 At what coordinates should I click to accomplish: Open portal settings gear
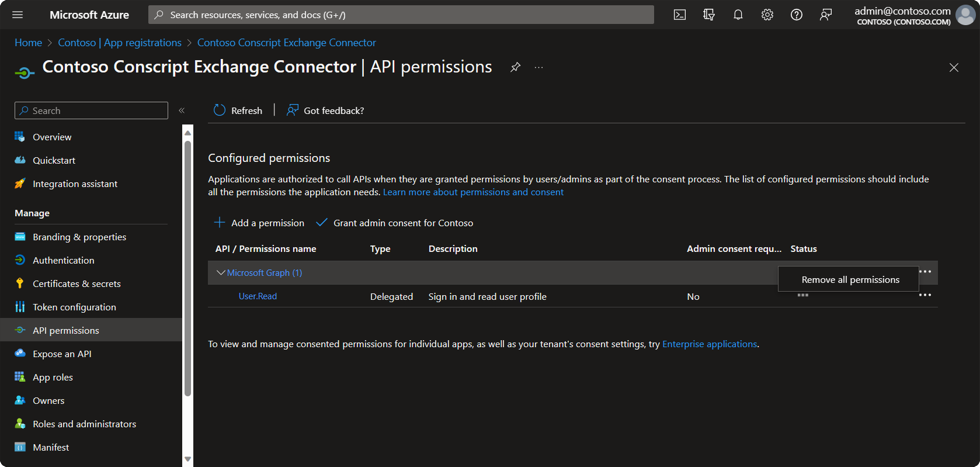click(767, 15)
